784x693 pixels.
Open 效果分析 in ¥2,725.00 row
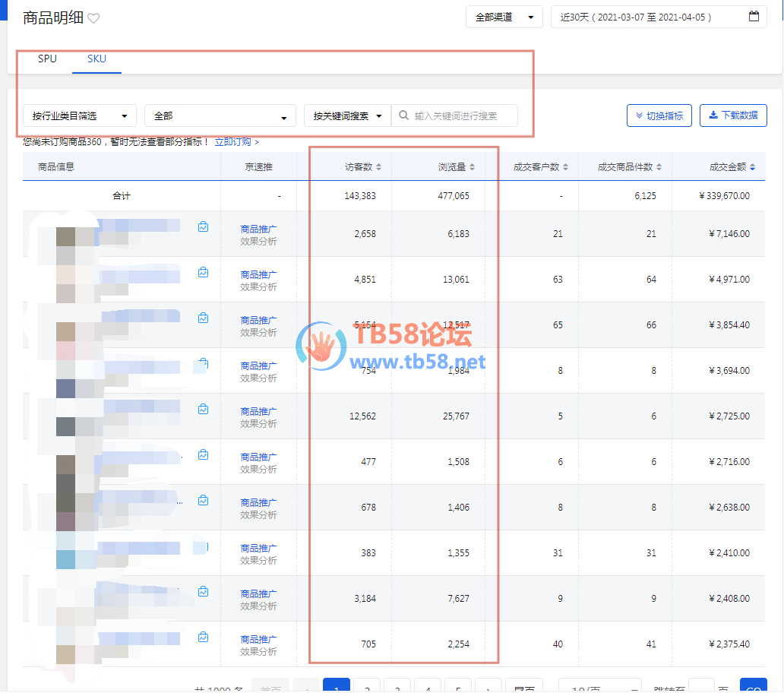tap(258, 423)
